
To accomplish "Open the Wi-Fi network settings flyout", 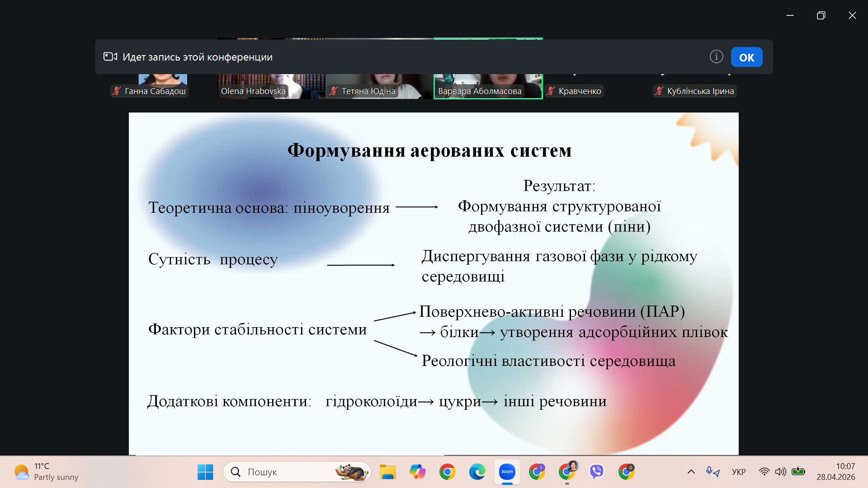I will (764, 472).
